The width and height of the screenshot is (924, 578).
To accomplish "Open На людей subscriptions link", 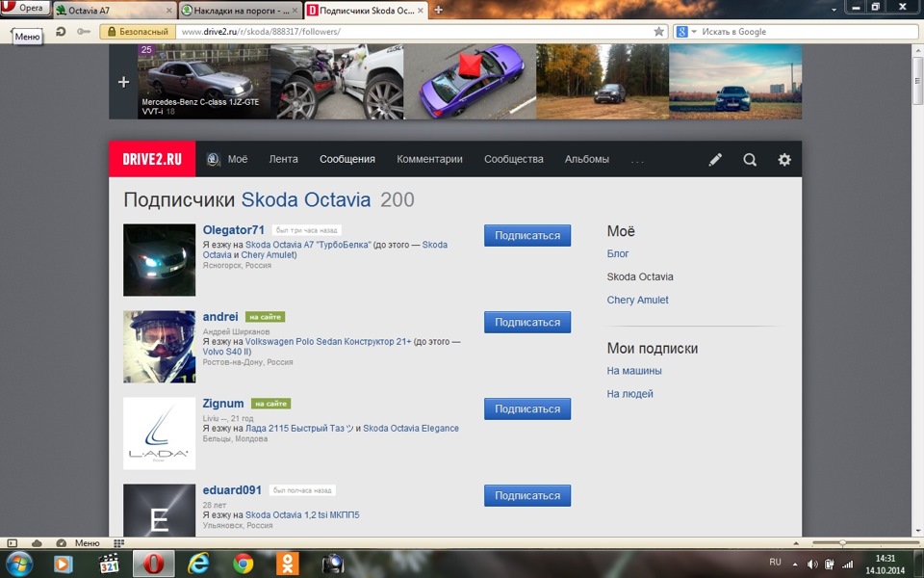I will click(629, 394).
